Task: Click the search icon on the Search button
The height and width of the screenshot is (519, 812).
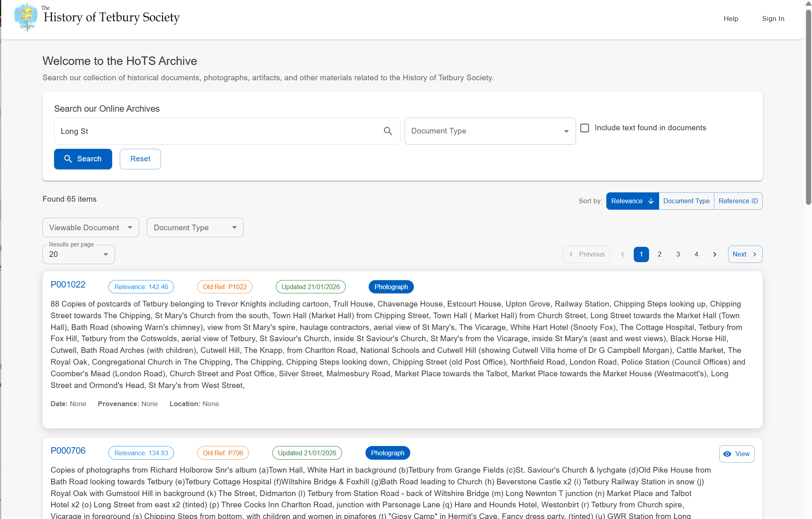Action: [x=68, y=159]
